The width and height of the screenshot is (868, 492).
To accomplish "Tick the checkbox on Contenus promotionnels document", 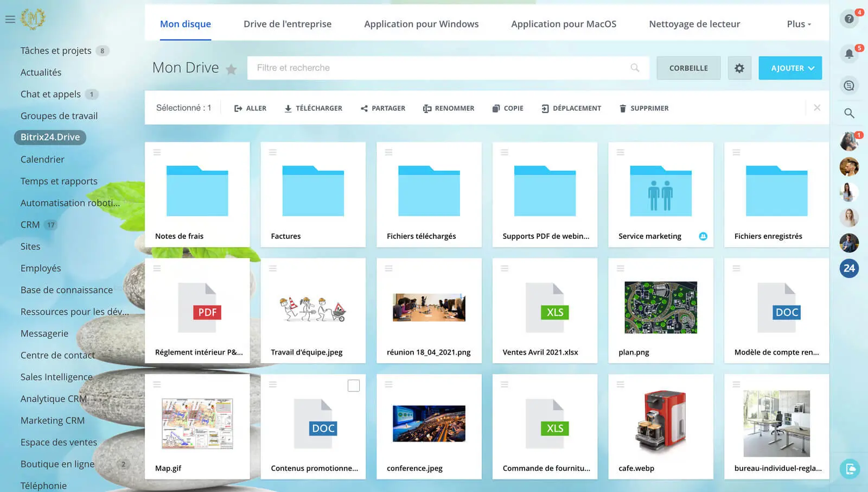I will coord(353,386).
